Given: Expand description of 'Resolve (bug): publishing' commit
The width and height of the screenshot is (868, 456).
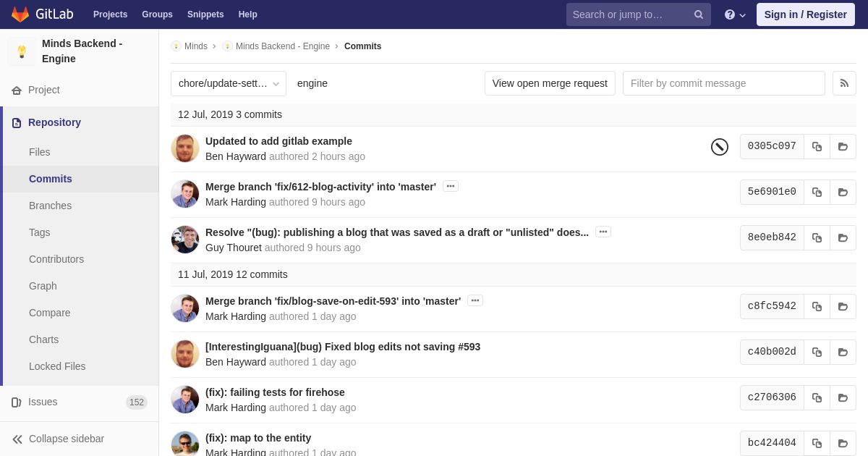Looking at the screenshot, I should [603, 232].
